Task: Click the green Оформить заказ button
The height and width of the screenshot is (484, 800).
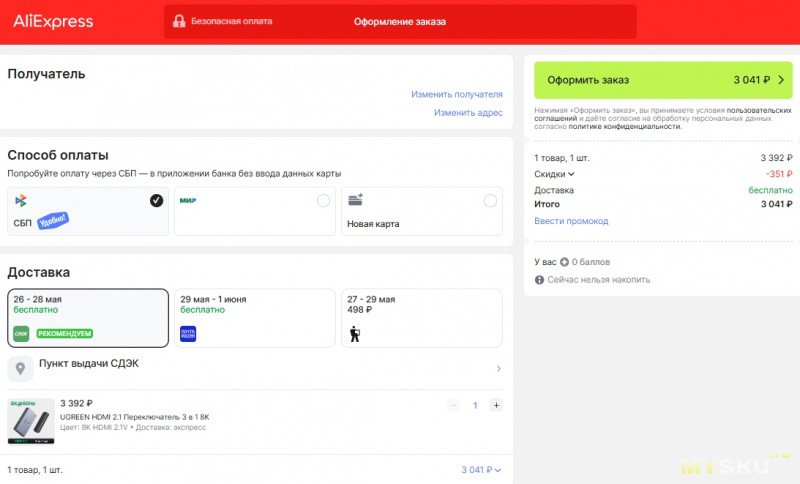Action: (663, 80)
